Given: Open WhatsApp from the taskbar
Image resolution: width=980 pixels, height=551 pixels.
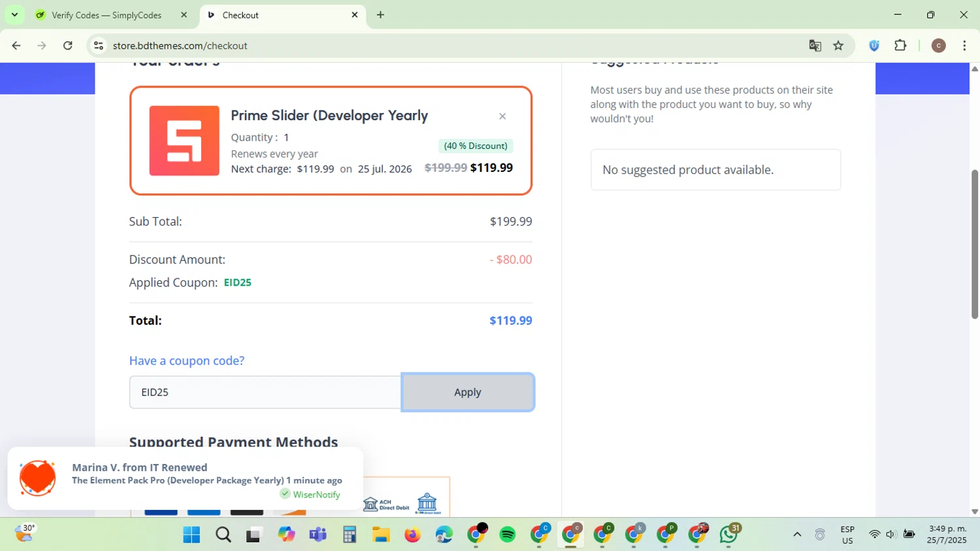Looking at the screenshot, I should coord(729,535).
